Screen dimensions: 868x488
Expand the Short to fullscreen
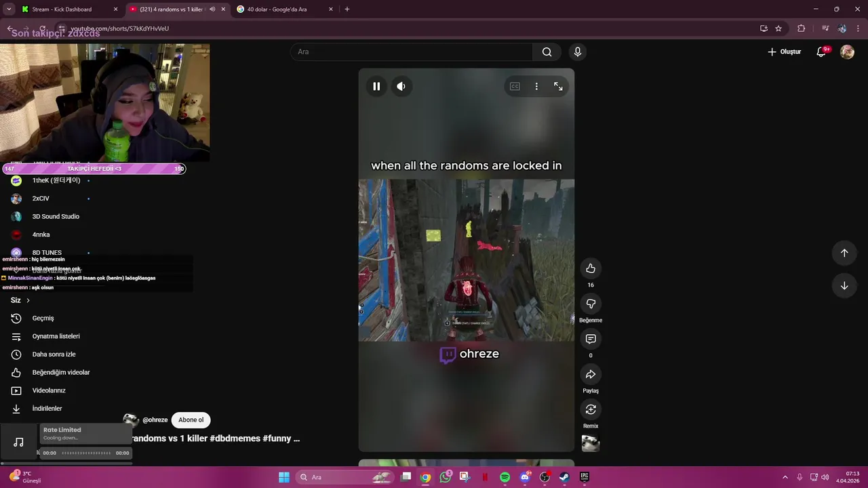point(558,86)
